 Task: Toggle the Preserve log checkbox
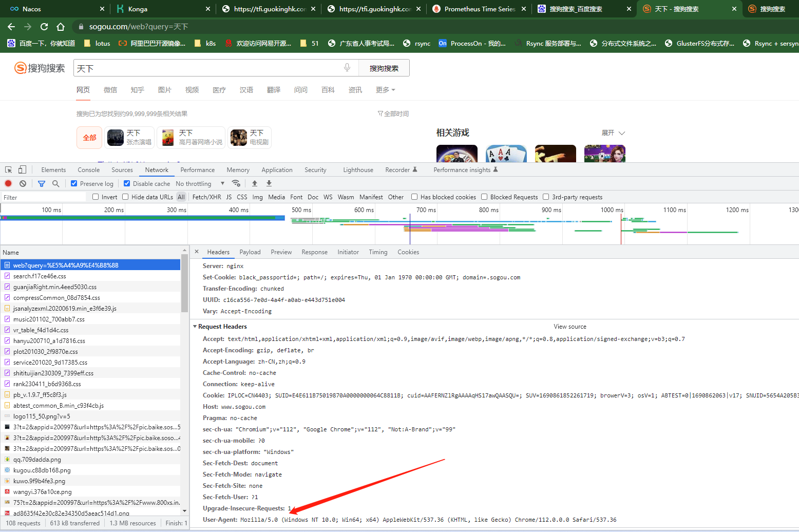74,183
